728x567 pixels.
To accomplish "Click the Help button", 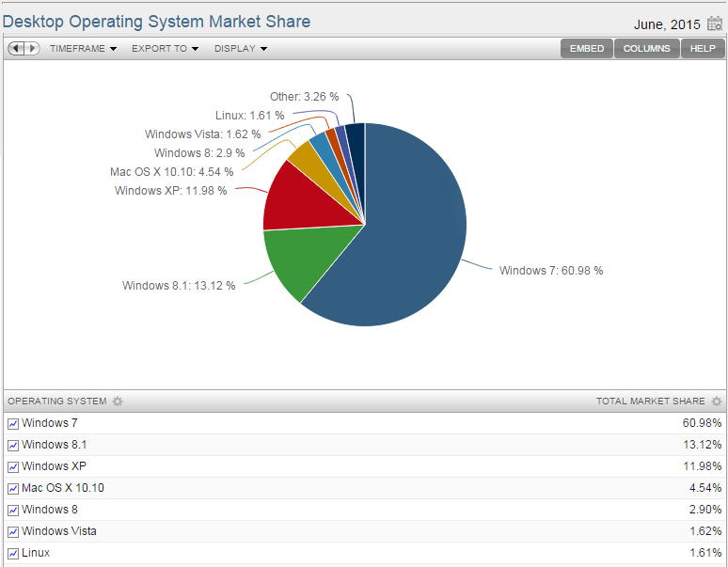I will coord(703,49).
